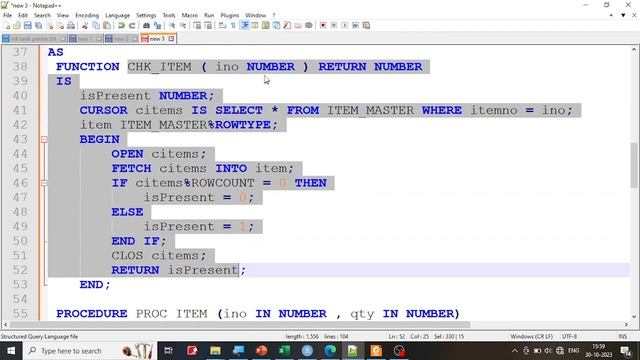Open the Language menu
This screenshot has width=640, height=360.
point(117,15)
